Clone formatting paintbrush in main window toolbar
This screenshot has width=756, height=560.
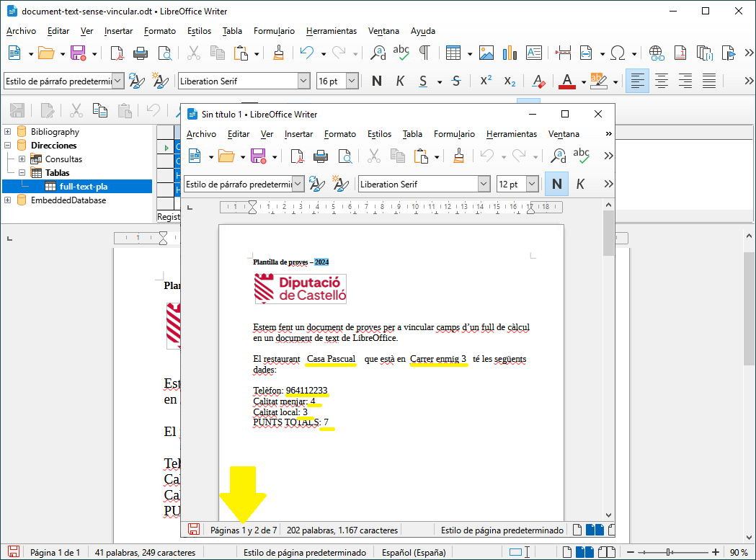click(278, 53)
